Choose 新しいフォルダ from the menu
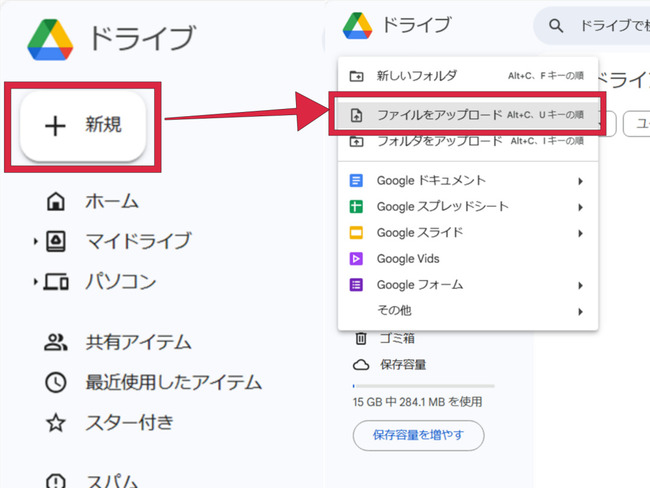This screenshot has width=650, height=488. 468,76
